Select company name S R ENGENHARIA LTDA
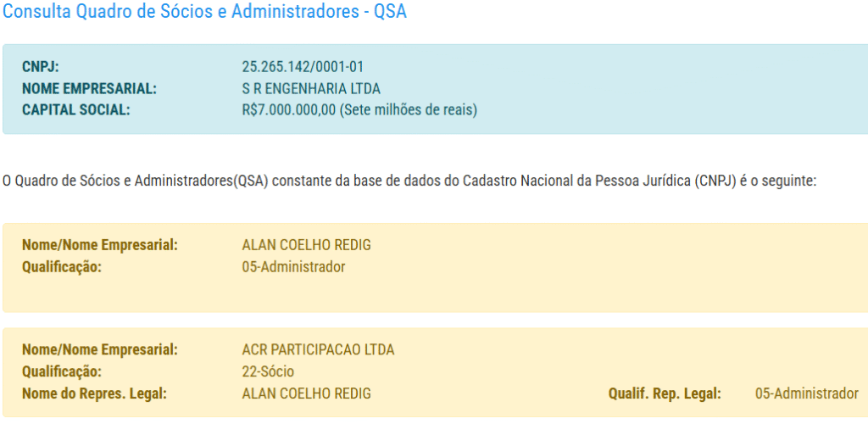This screenshot has width=868, height=424. click(311, 88)
